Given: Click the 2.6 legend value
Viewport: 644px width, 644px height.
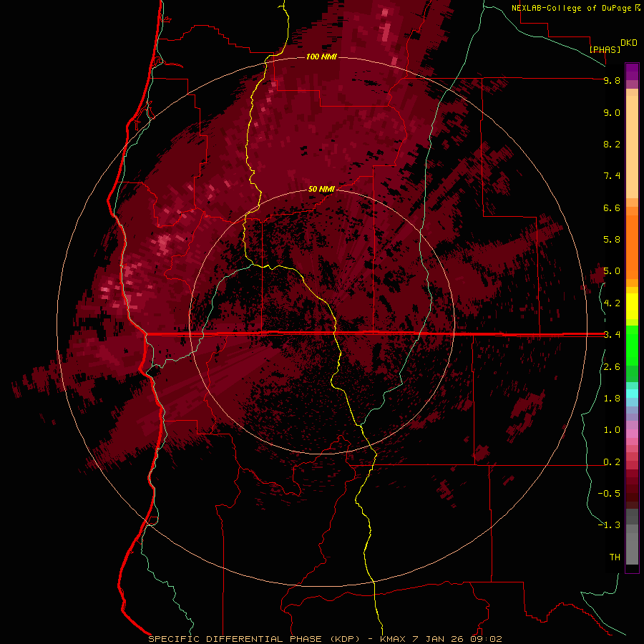Looking at the screenshot, I should pyautogui.click(x=612, y=367).
